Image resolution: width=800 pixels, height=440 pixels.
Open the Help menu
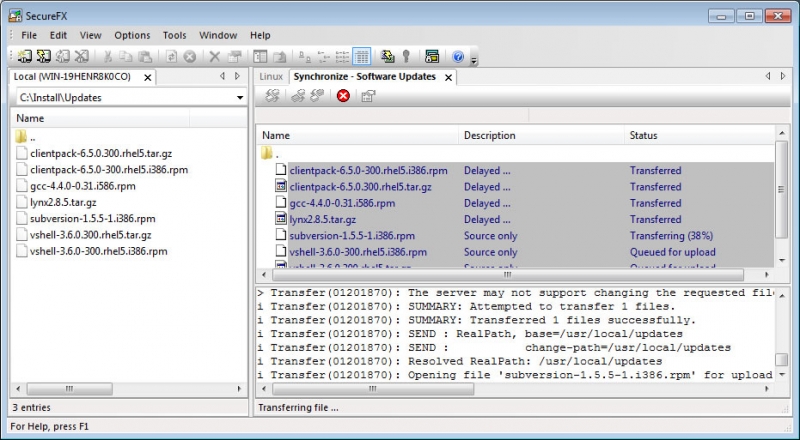click(260, 35)
